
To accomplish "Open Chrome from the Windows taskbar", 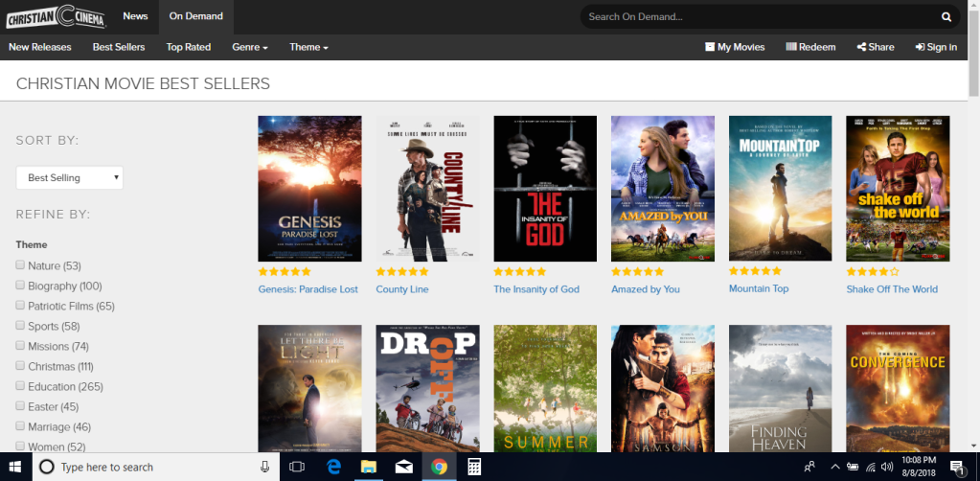I will [x=439, y=467].
